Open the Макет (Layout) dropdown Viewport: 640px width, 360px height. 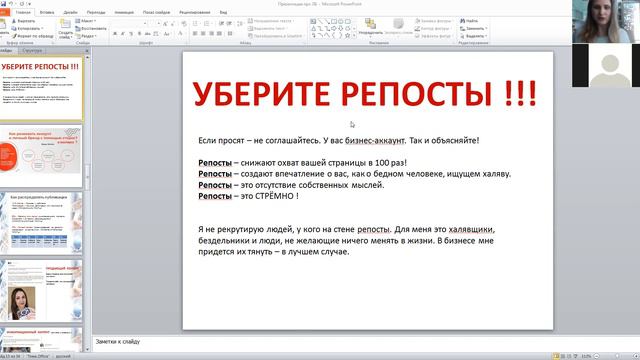[86, 21]
